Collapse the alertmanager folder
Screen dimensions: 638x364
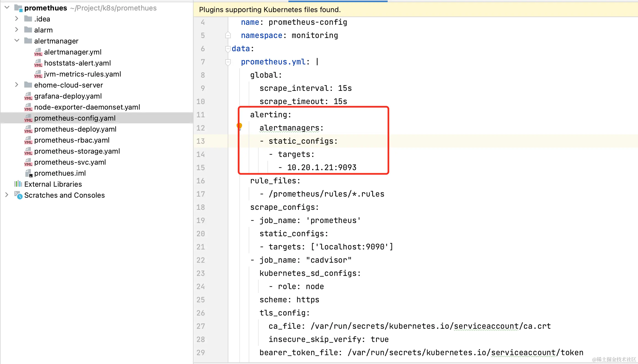[17, 40]
